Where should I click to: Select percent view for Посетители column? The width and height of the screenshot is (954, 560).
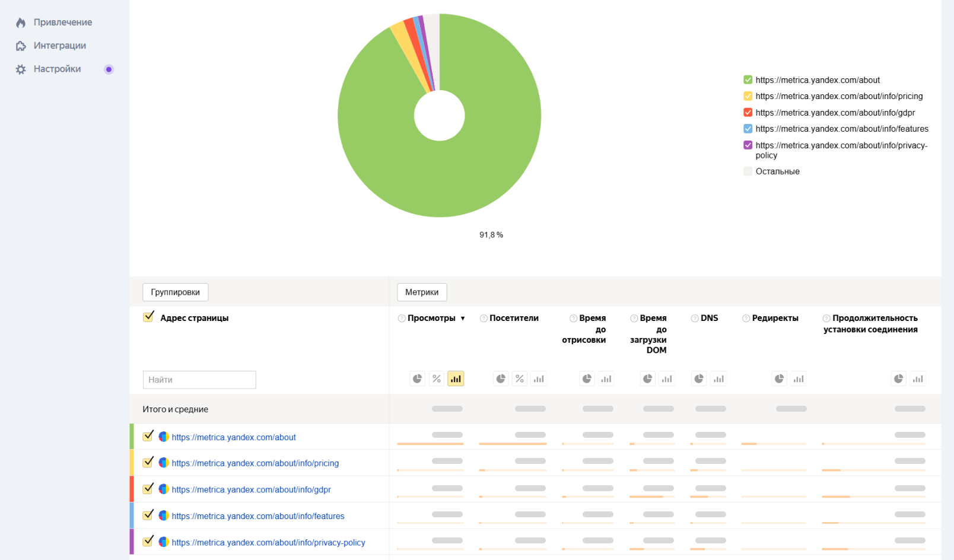(520, 379)
